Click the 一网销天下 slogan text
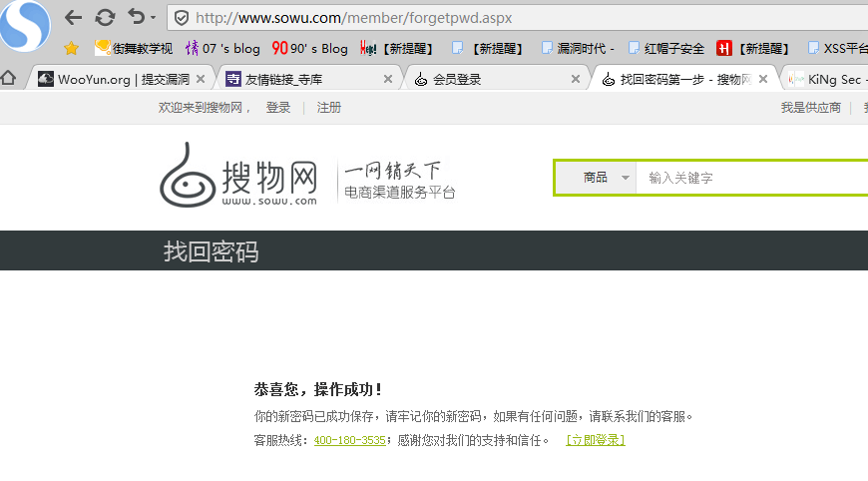The height and width of the screenshot is (481, 868). 392,171
